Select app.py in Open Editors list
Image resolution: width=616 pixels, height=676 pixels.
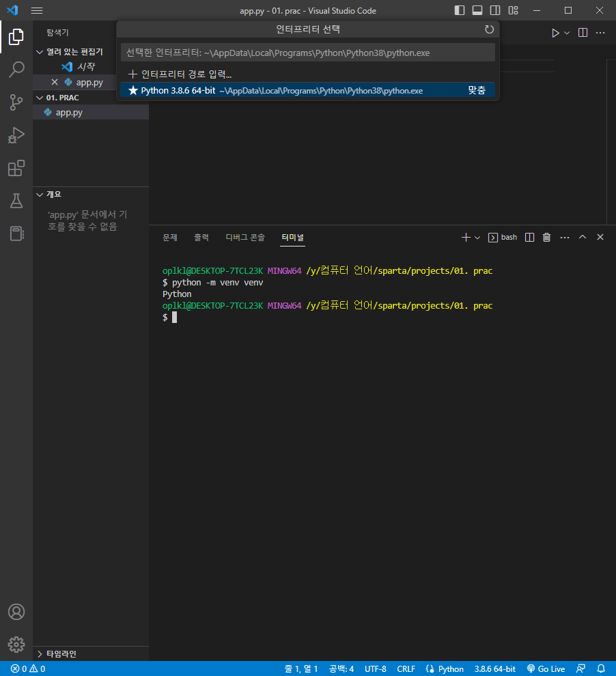click(89, 83)
